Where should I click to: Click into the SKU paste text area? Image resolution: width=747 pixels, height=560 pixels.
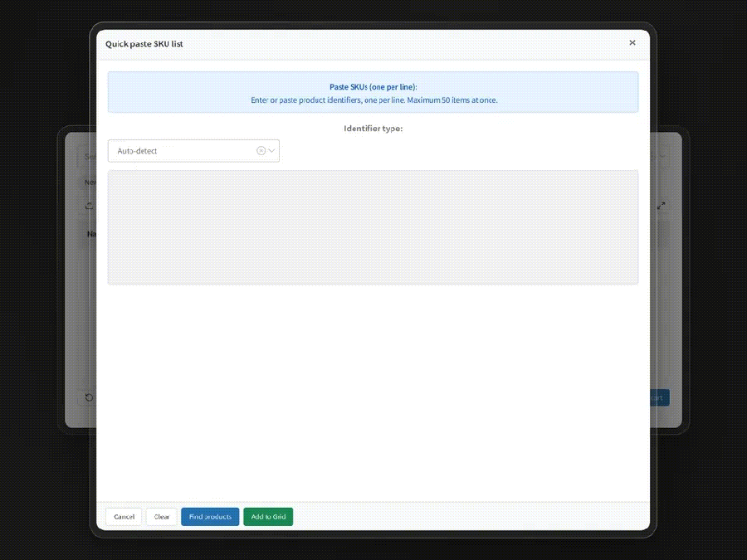tap(373, 227)
